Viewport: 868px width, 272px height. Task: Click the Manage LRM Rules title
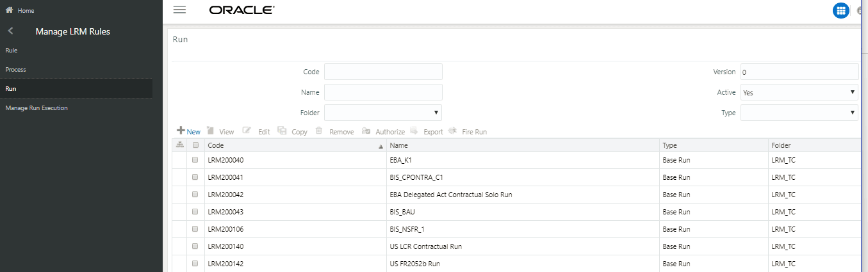tap(73, 31)
